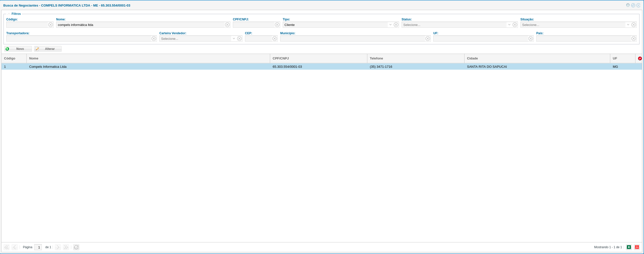
Task: Open the Status dropdown
Action: [x=509, y=25]
